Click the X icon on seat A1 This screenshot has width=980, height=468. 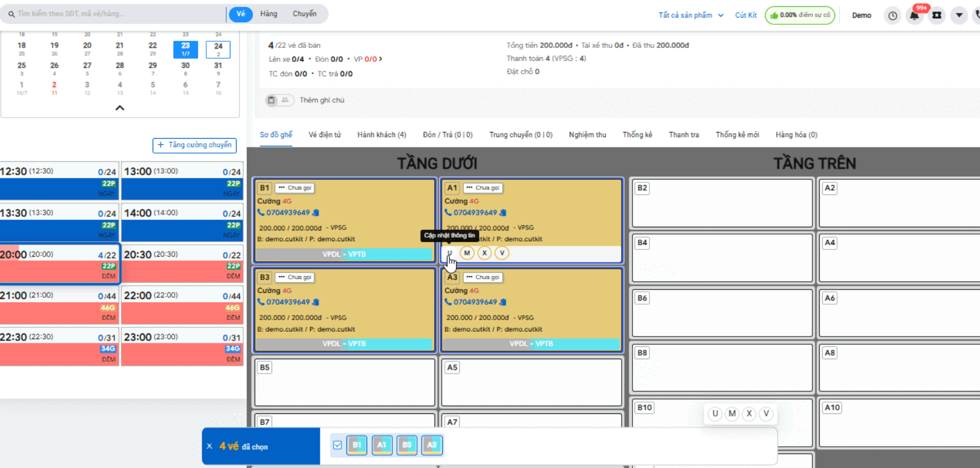[x=484, y=253]
